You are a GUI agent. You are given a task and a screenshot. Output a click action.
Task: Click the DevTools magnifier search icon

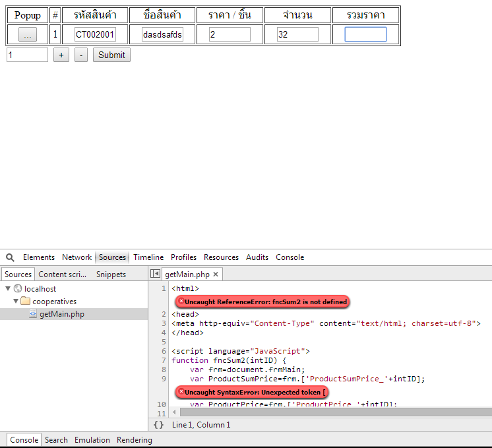[x=10, y=257]
